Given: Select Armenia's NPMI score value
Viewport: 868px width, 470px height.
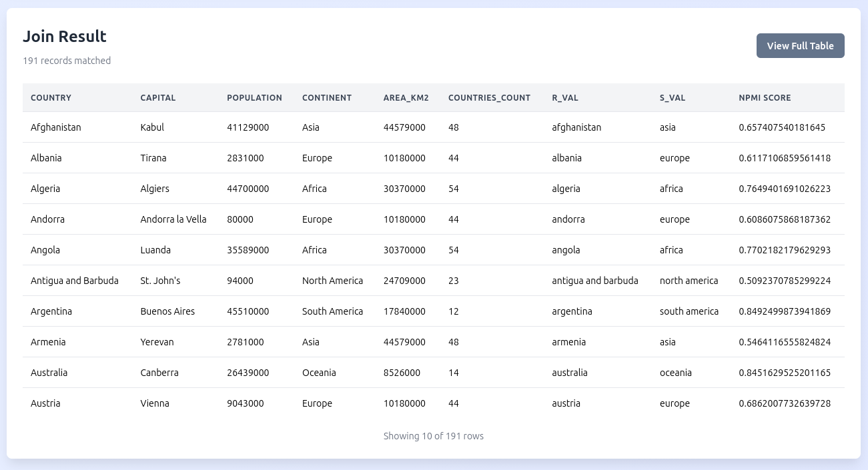Looking at the screenshot, I should point(784,342).
